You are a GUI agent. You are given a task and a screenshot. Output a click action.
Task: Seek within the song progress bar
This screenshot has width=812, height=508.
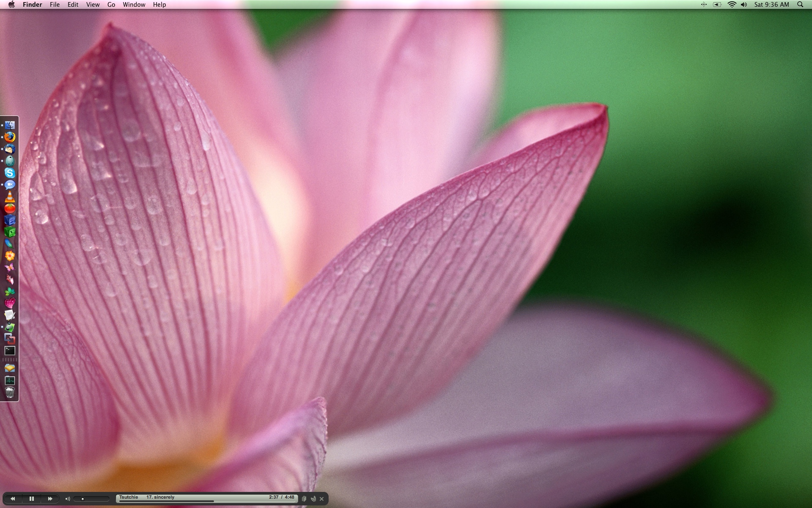pyautogui.click(x=207, y=502)
